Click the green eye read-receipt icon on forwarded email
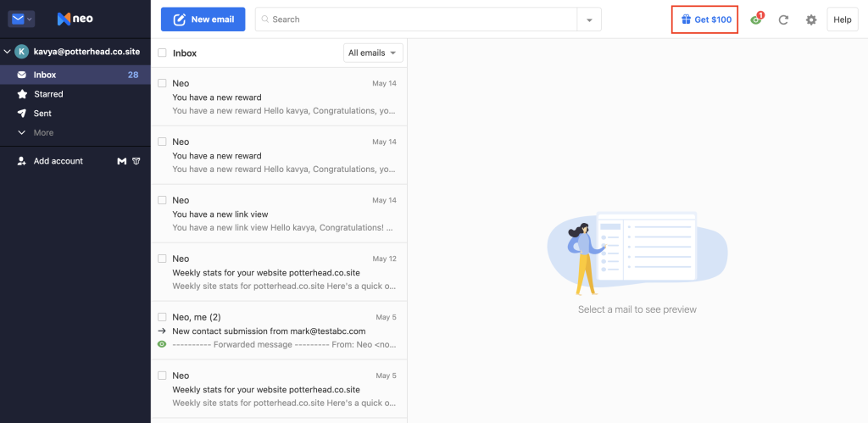The width and height of the screenshot is (868, 423). pos(162,345)
